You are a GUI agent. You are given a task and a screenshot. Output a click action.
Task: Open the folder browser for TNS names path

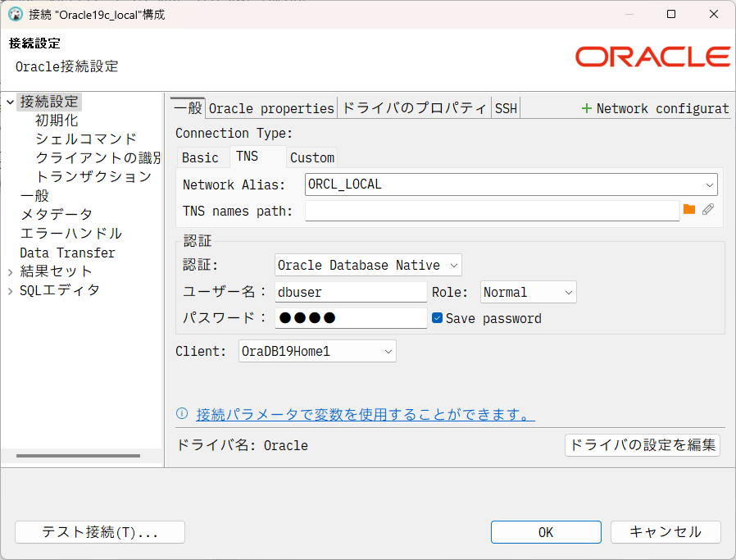coord(689,211)
